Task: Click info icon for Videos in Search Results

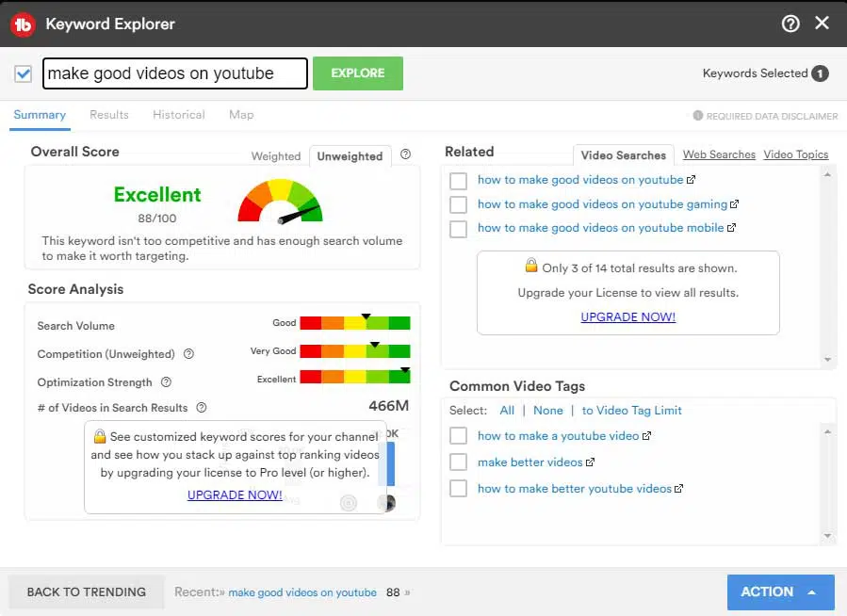Action: [201, 408]
